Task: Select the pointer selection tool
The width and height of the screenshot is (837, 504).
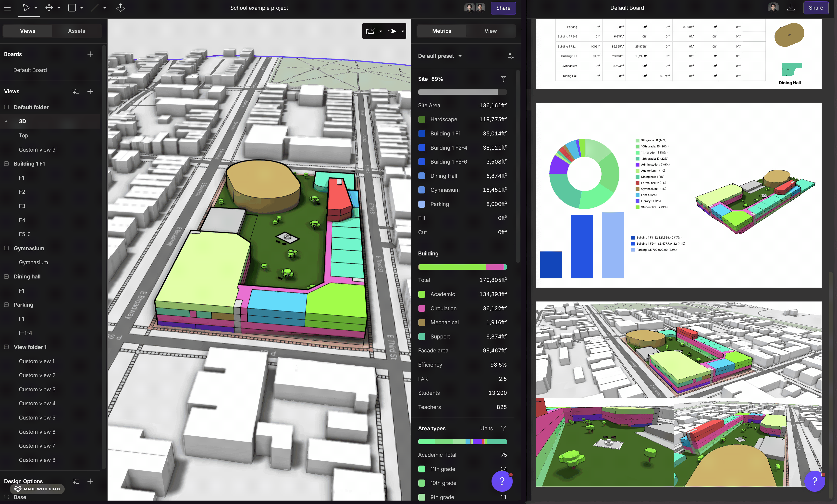Action: pyautogui.click(x=26, y=8)
